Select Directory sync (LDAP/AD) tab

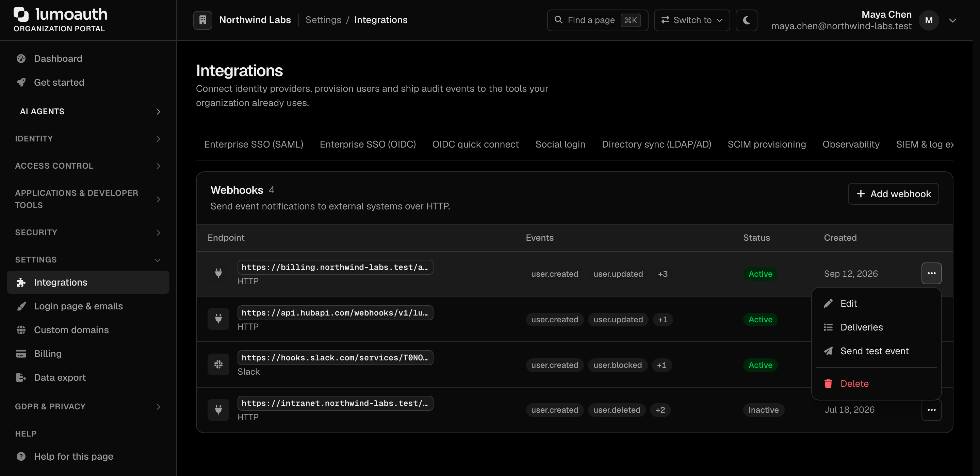tap(656, 144)
